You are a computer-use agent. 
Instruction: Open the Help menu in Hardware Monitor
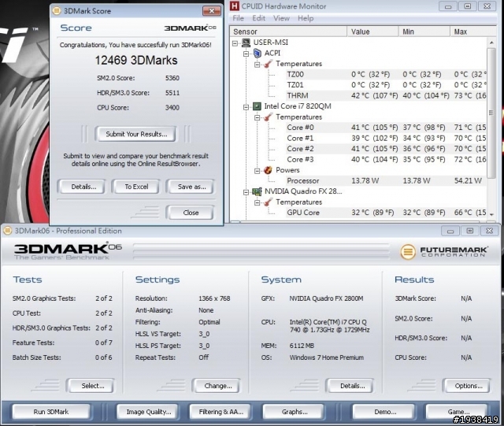pos(306,18)
